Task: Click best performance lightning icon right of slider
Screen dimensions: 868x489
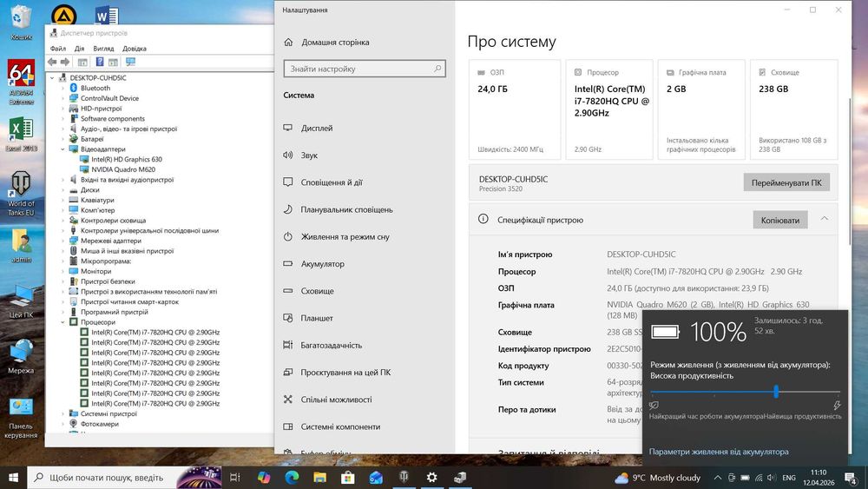Action: tap(837, 406)
